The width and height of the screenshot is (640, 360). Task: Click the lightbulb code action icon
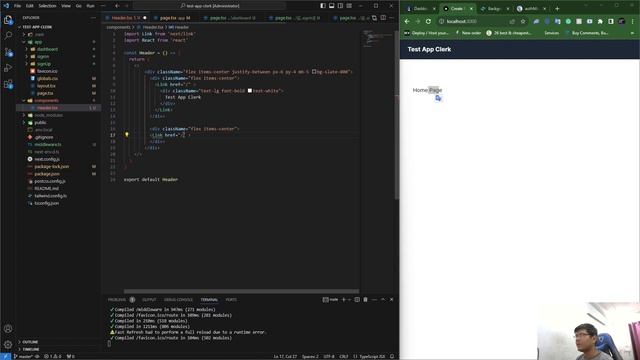pos(127,134)
